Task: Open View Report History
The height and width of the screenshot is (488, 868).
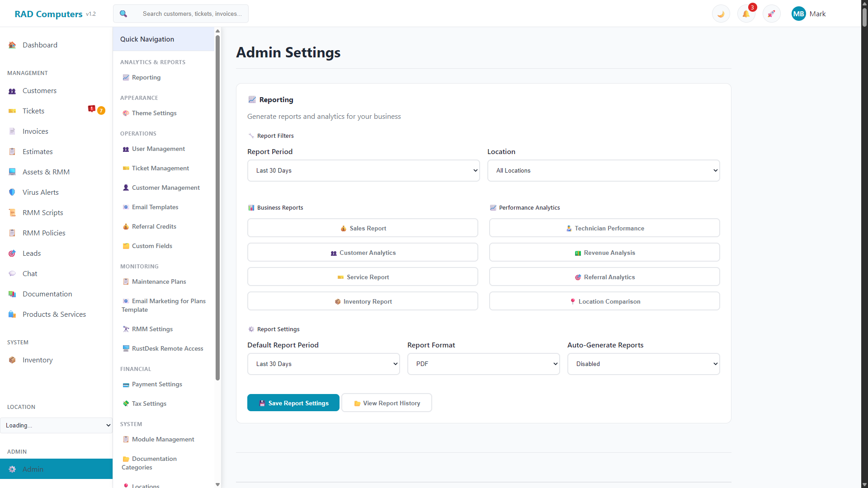Action: click(x=387, y=403)
